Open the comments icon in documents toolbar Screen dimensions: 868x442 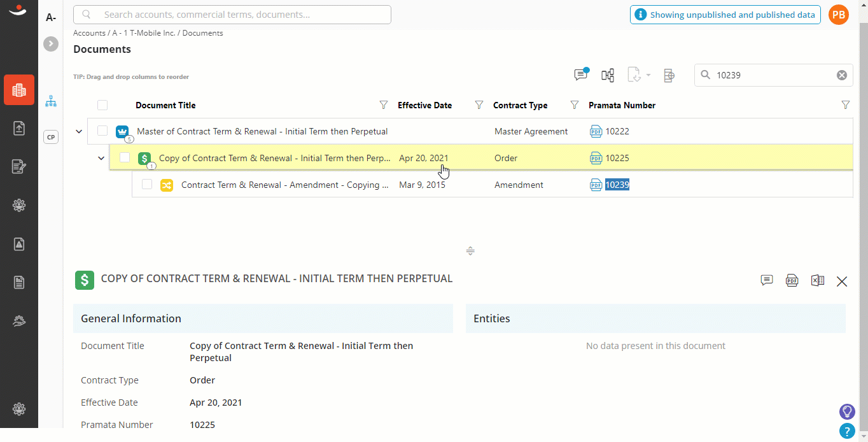click(581, 75)
